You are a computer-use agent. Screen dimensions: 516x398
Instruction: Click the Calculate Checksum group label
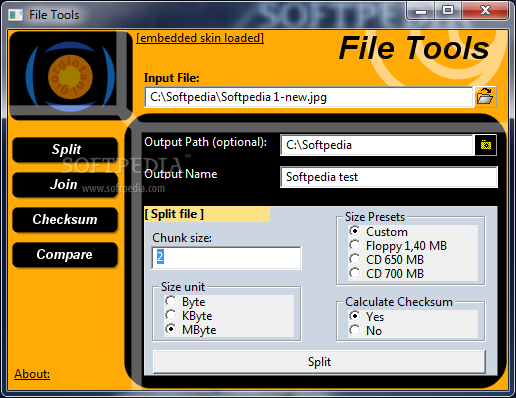click(x=399, y=302)
